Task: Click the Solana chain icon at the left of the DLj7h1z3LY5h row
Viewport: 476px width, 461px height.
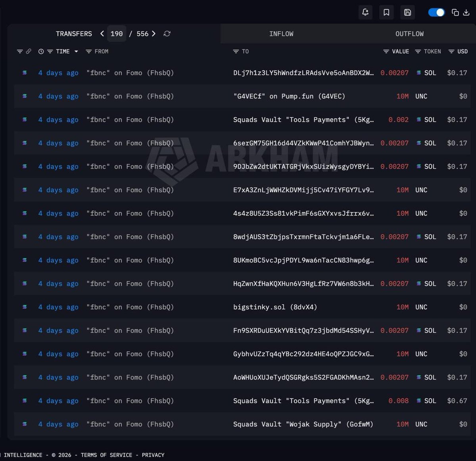Action: pyautogui.click(x=25, y=73)
